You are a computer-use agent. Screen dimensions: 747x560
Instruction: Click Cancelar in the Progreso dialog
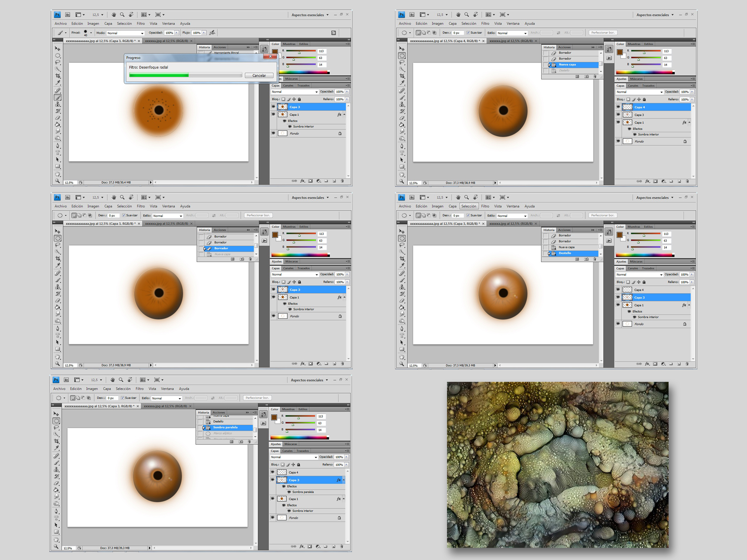pyautogui.click(x=259, y=76)
